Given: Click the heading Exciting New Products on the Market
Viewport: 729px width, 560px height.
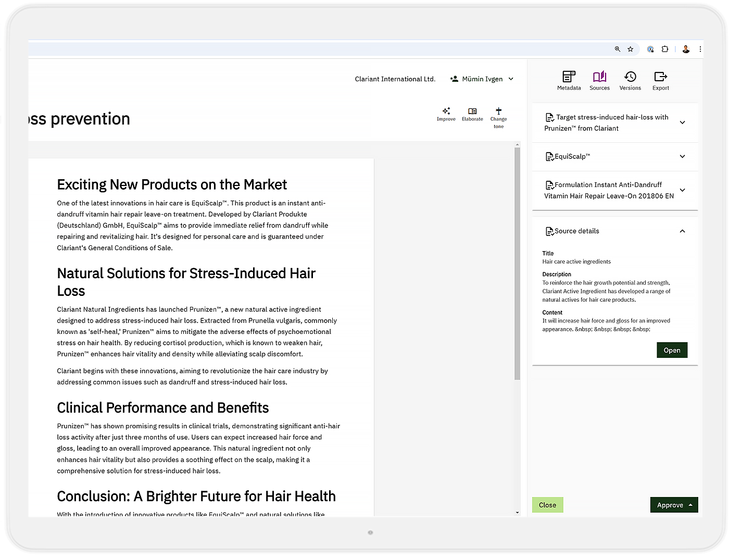Looking at the screenshot, I should point(172,184).
